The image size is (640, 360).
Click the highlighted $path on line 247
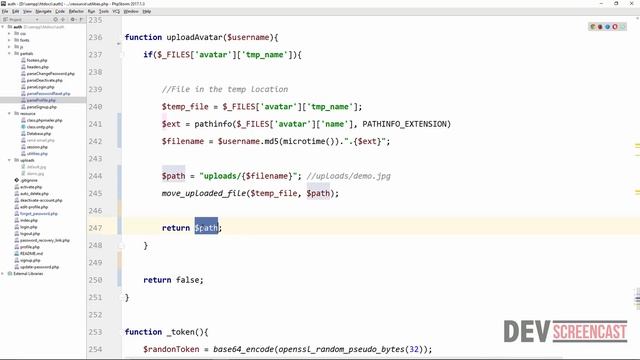pos(206,227)
